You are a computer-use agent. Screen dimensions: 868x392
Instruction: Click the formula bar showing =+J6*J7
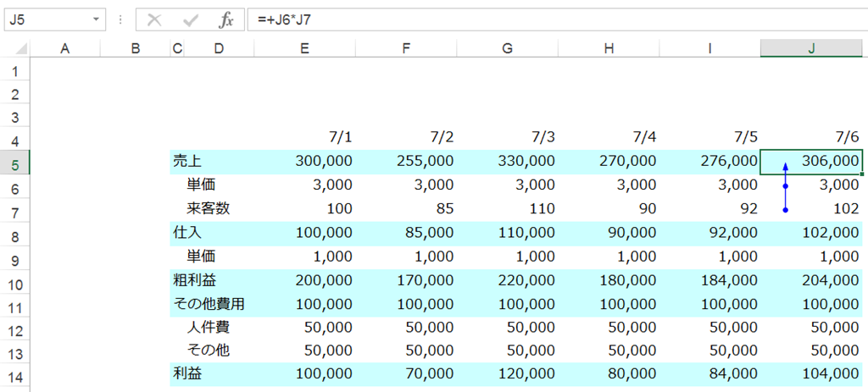pyautogui.click(x=558, y=20)
